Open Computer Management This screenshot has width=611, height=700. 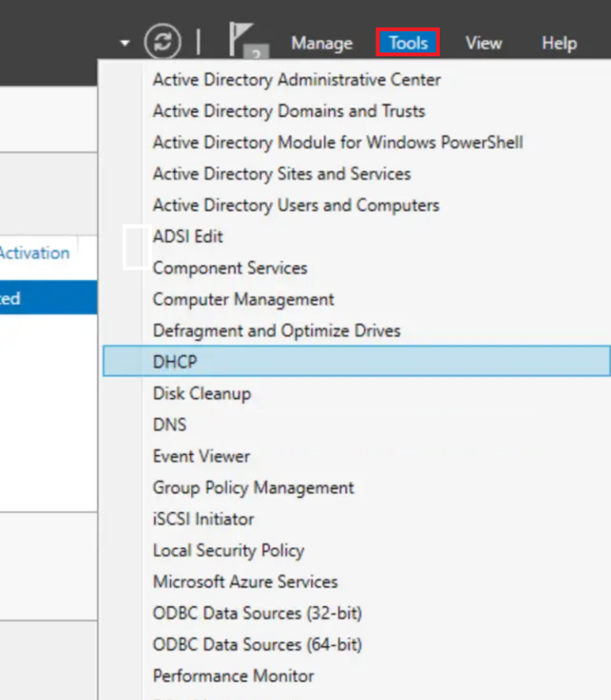(243, 299)
